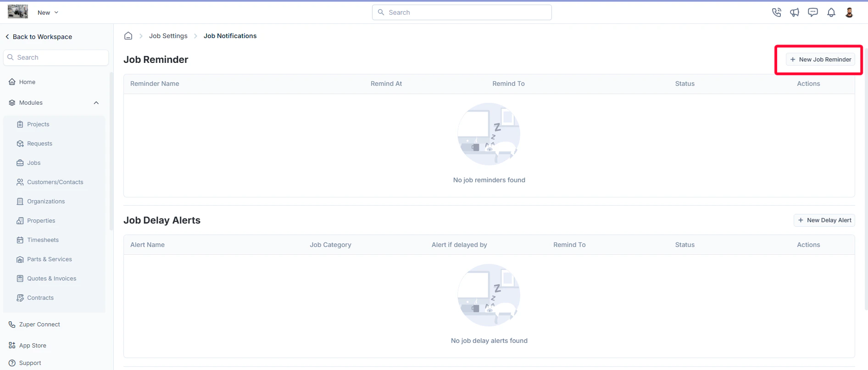Click the Projects sidebar icon
The height and width of the screenshot is (370, 868).
20,124
